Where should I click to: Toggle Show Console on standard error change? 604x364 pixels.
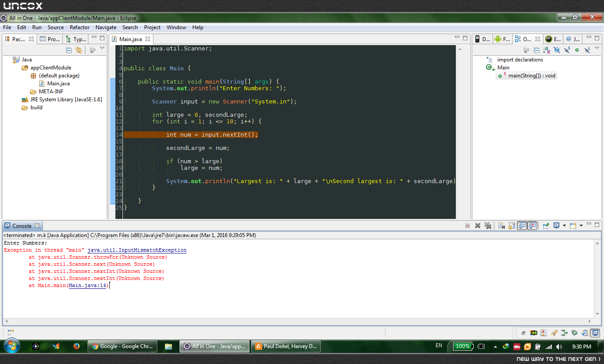[532, 226]
